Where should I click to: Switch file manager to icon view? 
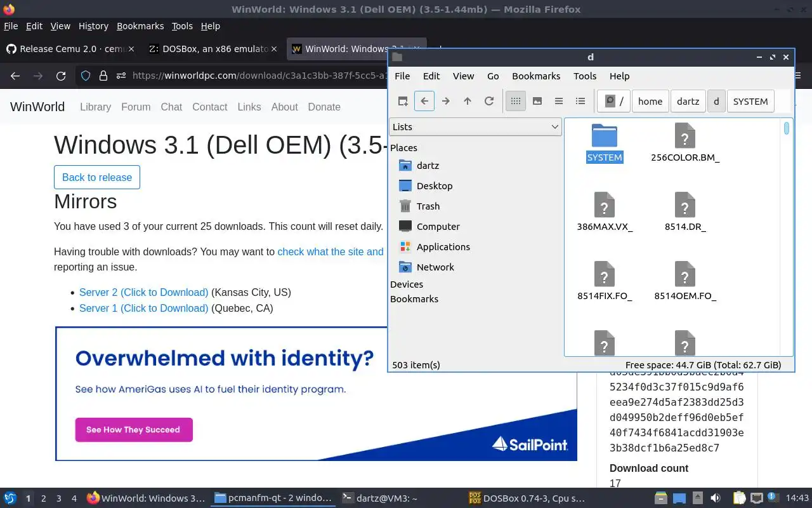(516, 101)
